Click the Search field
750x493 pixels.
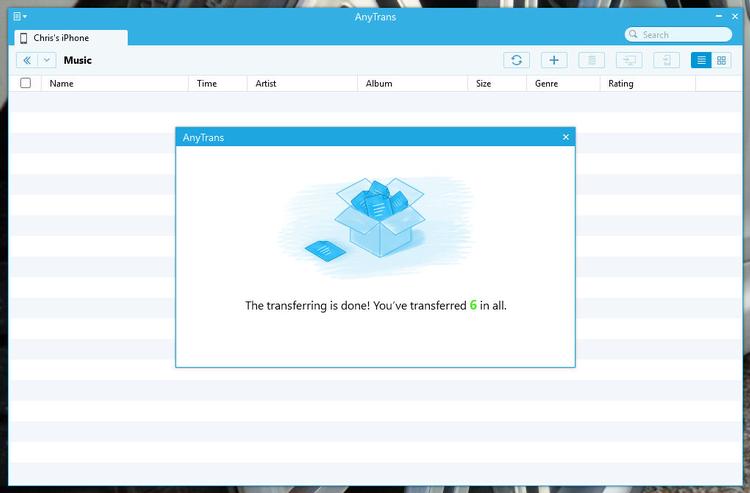(678, 34)
